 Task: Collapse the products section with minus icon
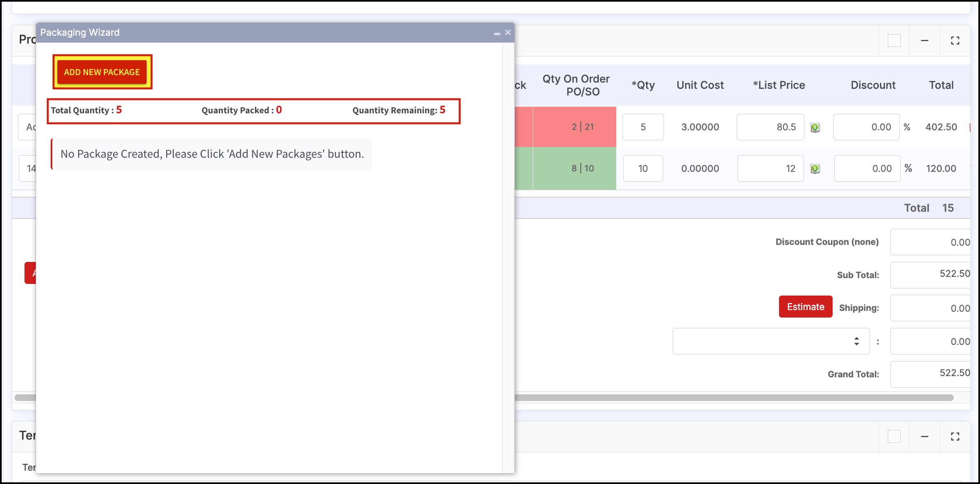point(924,41)
